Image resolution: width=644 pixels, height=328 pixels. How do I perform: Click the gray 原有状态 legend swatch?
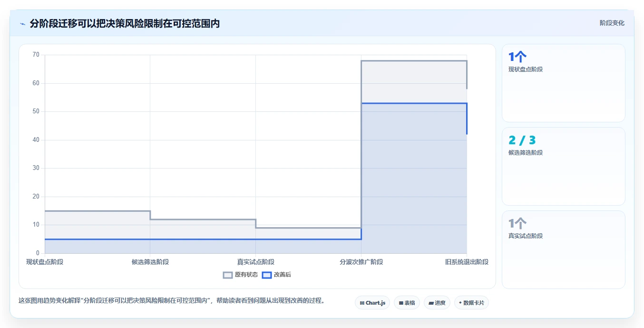point(228,275)
